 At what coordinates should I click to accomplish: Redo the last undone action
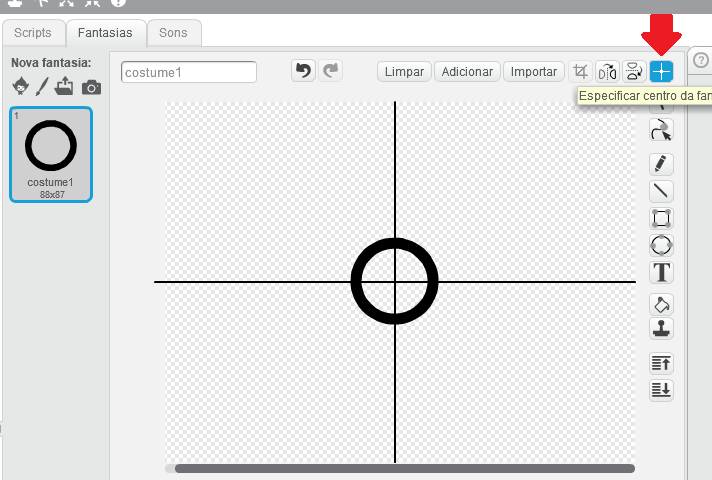330,71
